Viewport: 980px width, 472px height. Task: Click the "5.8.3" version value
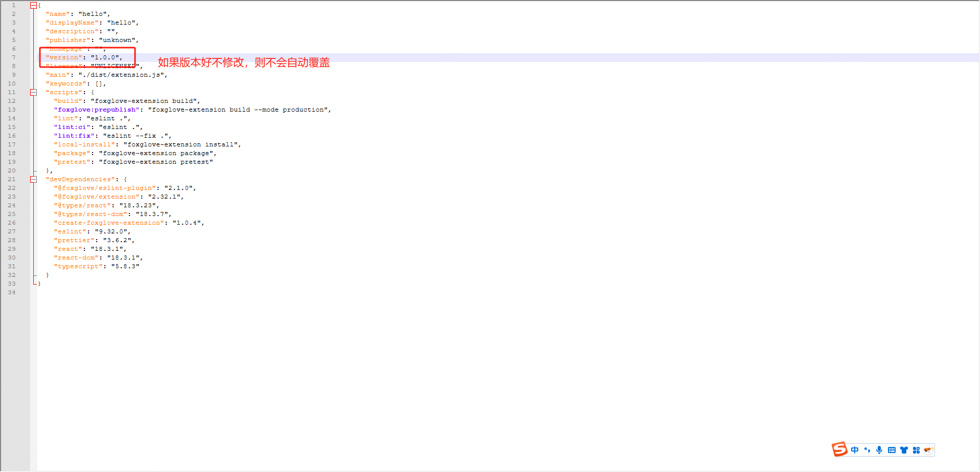pos(125,266)
